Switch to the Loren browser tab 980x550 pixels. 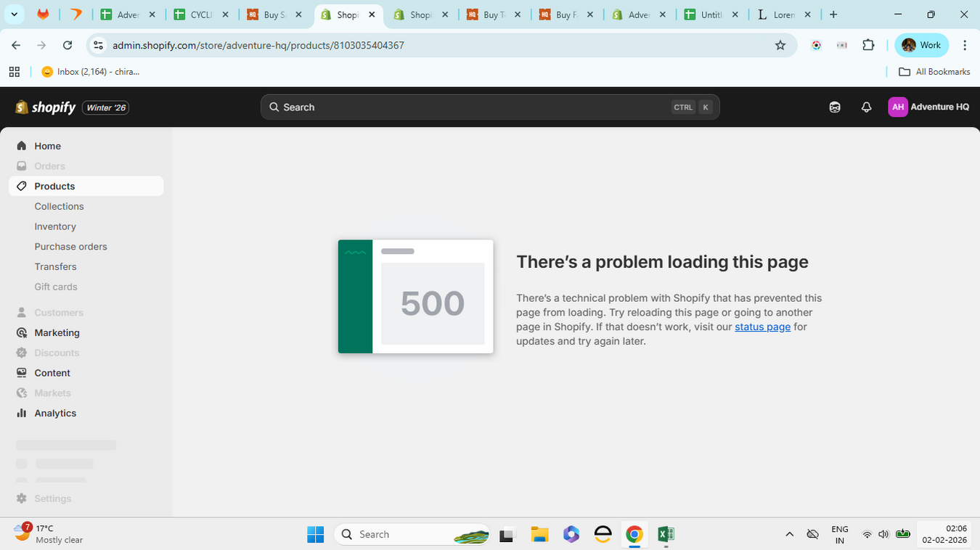(785, 15)
